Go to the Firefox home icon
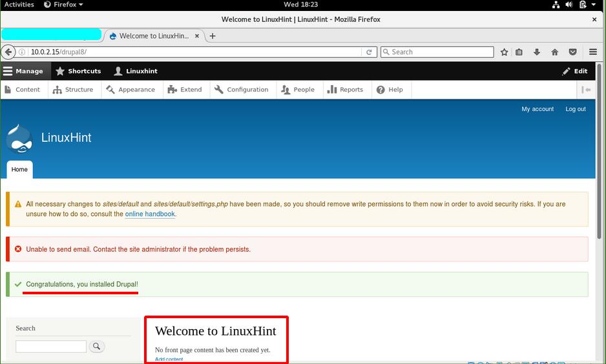 click(554, 52)
